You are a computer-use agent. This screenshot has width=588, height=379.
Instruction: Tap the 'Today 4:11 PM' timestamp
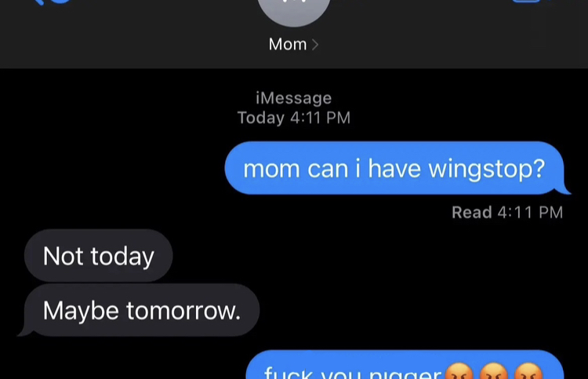[294, 118]
